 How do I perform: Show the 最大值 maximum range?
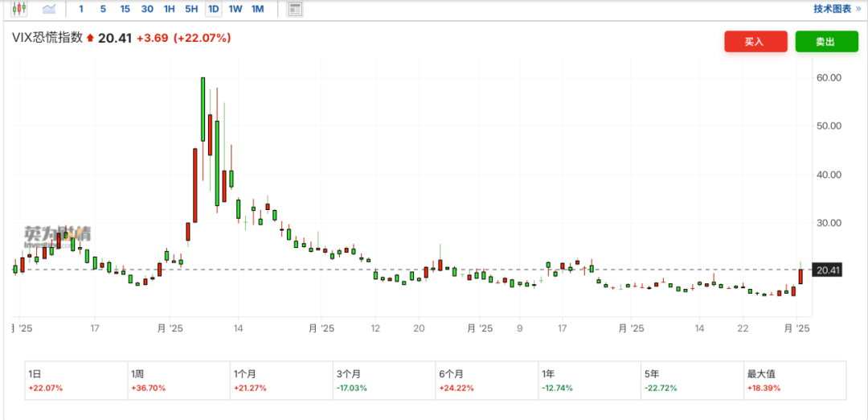(795, 380)
